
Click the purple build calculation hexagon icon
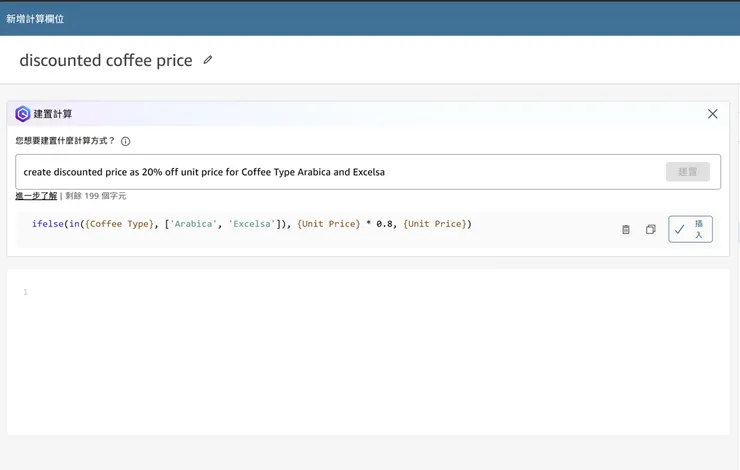(22, 114)
